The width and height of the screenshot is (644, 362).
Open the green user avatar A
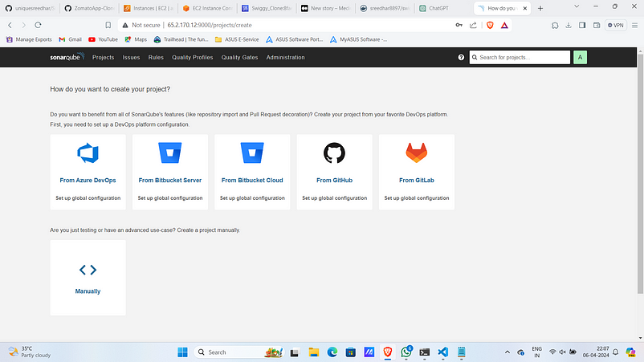(580, 58)
